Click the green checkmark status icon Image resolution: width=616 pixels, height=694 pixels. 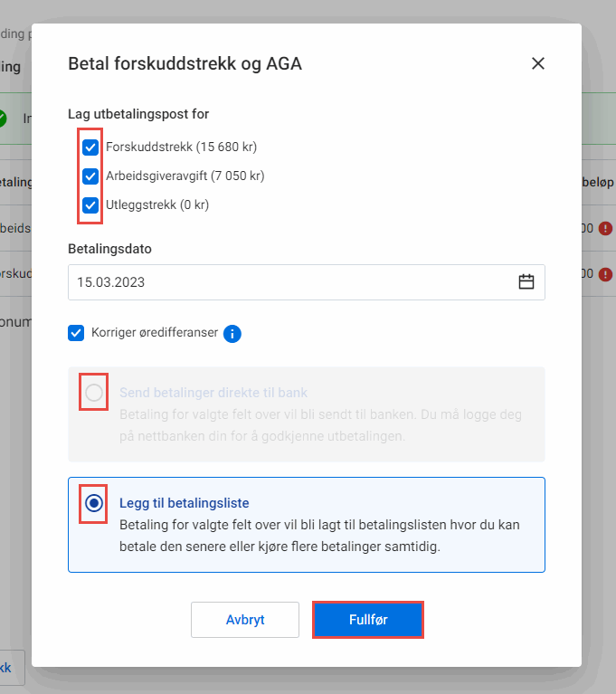coord(3,118)
